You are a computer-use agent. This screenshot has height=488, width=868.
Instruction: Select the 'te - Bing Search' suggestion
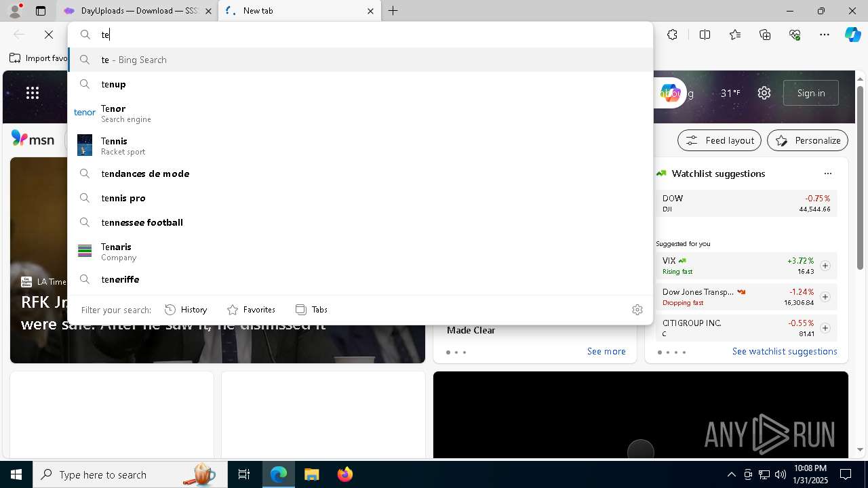point(360,60)
